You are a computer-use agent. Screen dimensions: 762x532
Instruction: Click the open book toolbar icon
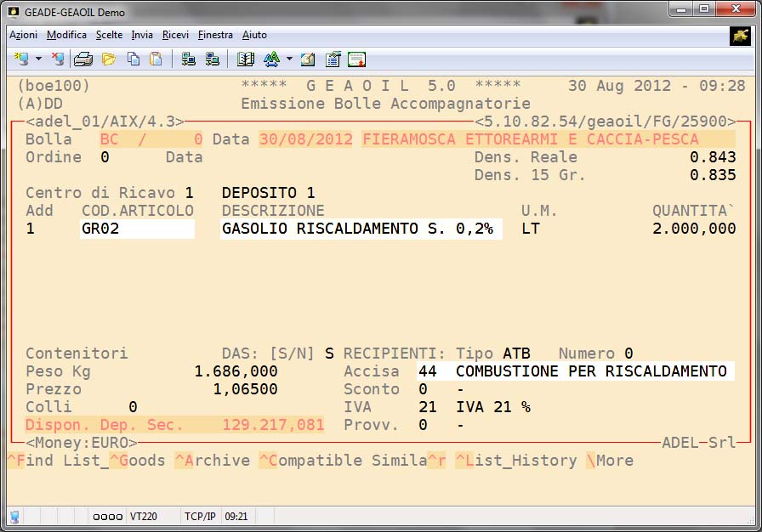click(246, 59)
